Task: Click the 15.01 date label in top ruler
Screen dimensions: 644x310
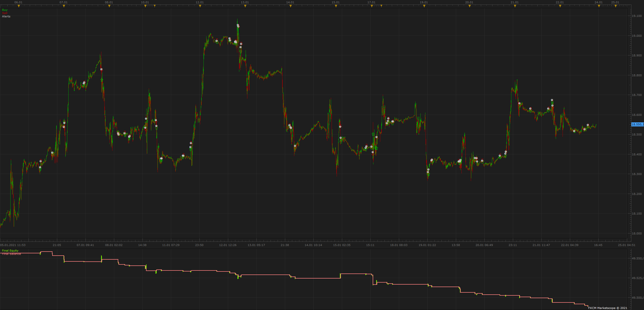Action: [335, 2]
